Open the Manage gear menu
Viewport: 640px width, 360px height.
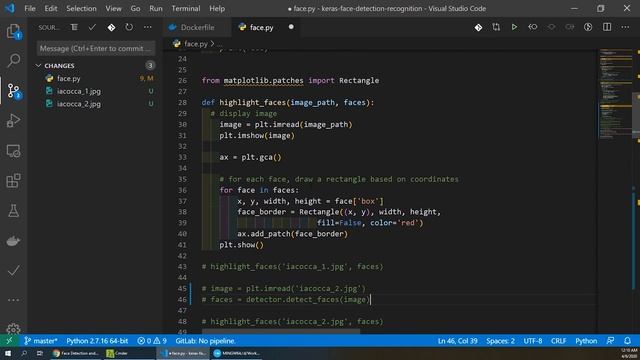point(13,329)
